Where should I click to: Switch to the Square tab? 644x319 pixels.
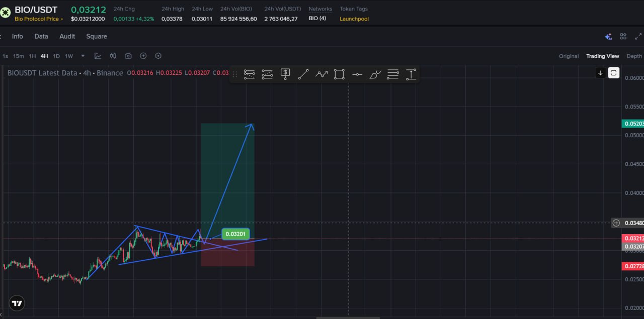97,36
